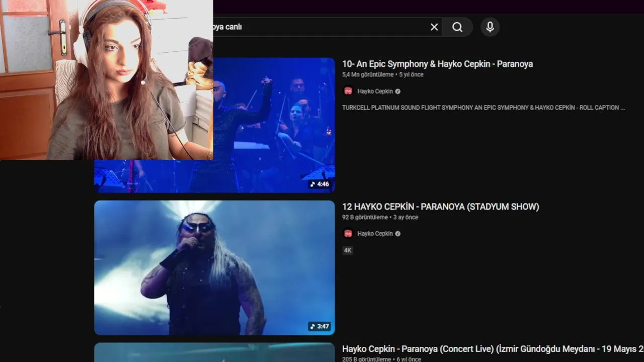The height and width of the screenshot is (362, 644).
Task: Click '205 B görüntüleme' view count text
Action: (366, 359)
